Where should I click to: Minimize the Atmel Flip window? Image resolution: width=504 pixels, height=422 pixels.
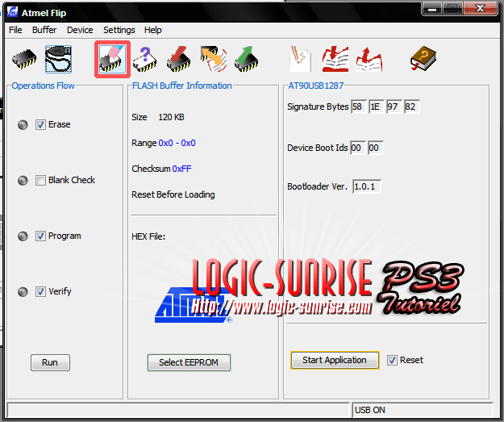[432, 8]
